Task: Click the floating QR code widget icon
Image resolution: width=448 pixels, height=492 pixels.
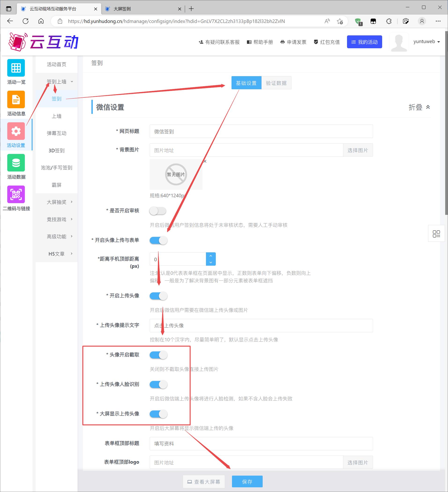Action: (436, 234)
